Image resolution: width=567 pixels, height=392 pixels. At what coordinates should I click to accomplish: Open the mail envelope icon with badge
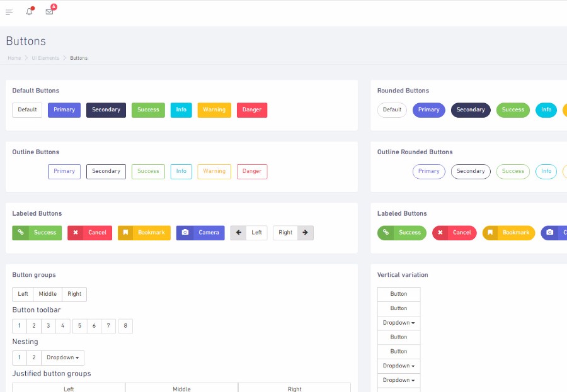point(50,11)
